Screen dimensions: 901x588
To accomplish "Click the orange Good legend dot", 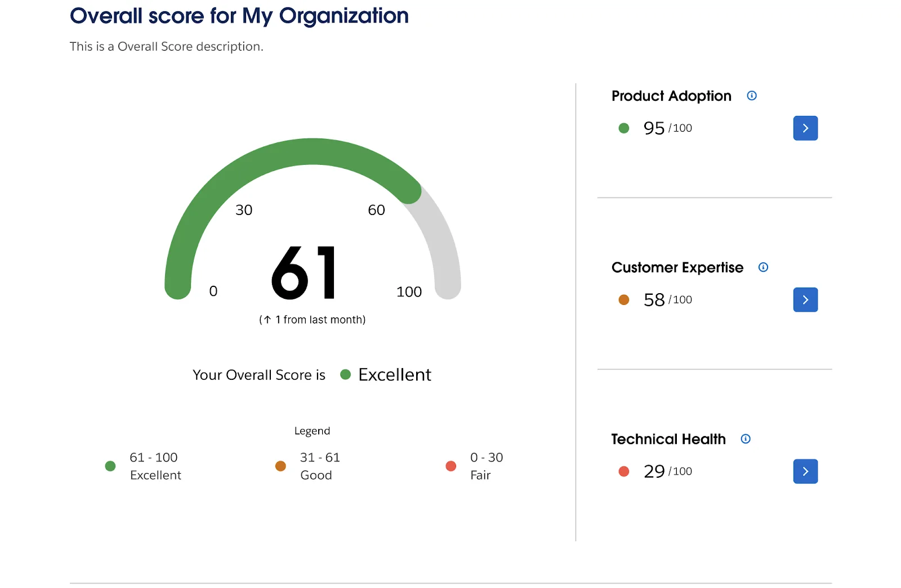I will coord(280,466).
